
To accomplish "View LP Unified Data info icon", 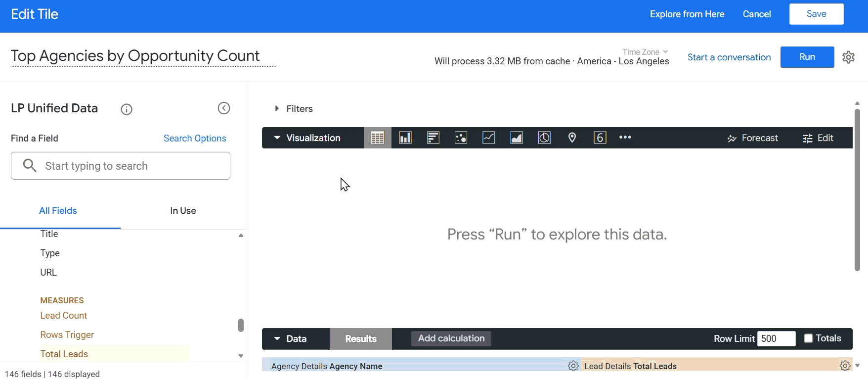I will (x=127, y=109).
